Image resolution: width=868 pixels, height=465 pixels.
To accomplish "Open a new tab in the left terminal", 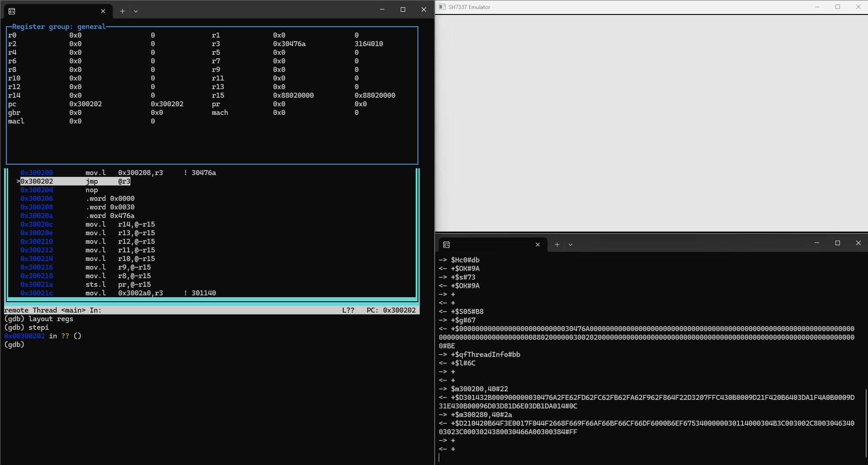I will pyautogui.click(x=122, y=11).
